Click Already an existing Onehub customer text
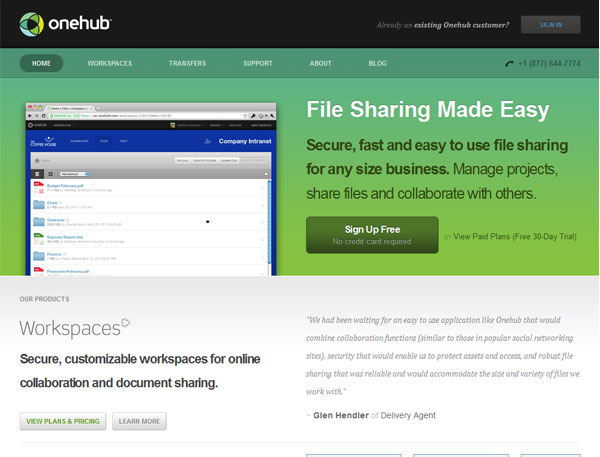The width and height of the screenshot is (600, 457). 443,25
